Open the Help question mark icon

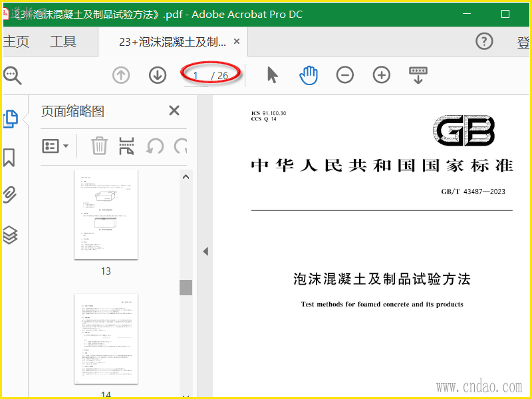click(x=484, y=41)
